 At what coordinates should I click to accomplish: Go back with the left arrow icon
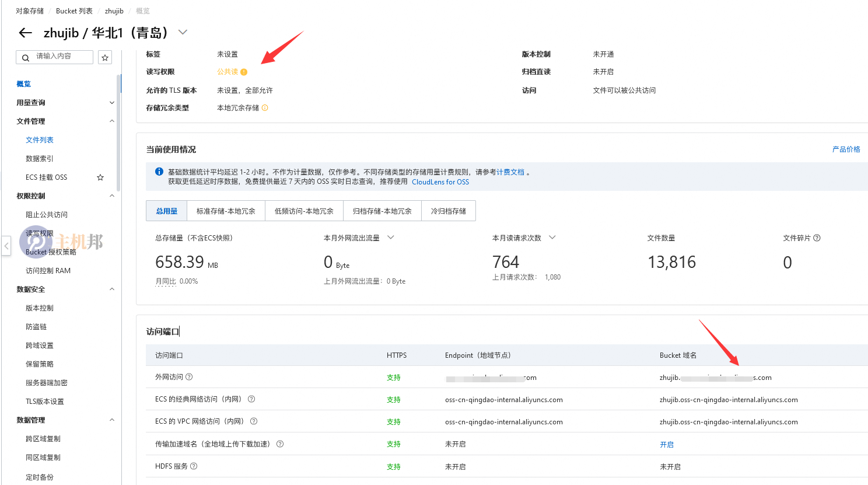25,33
